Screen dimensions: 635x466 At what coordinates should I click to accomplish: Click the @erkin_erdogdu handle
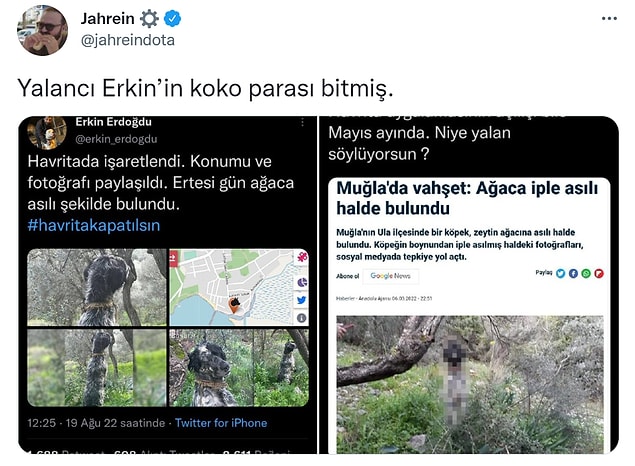point(116,139)
